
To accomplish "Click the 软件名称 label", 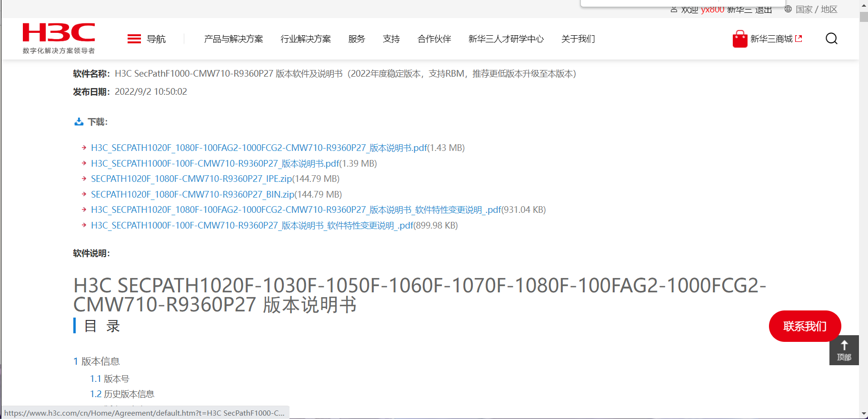I will coord(91,74).
